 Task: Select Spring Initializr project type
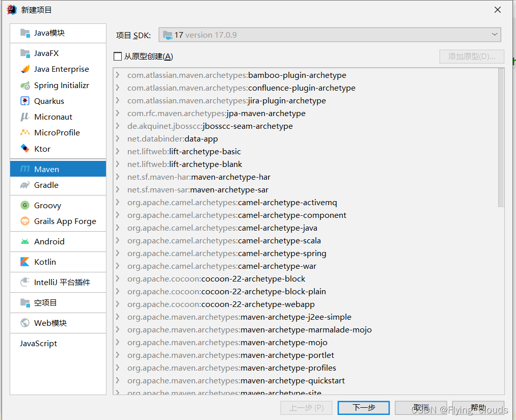click(x=58, y=86)
